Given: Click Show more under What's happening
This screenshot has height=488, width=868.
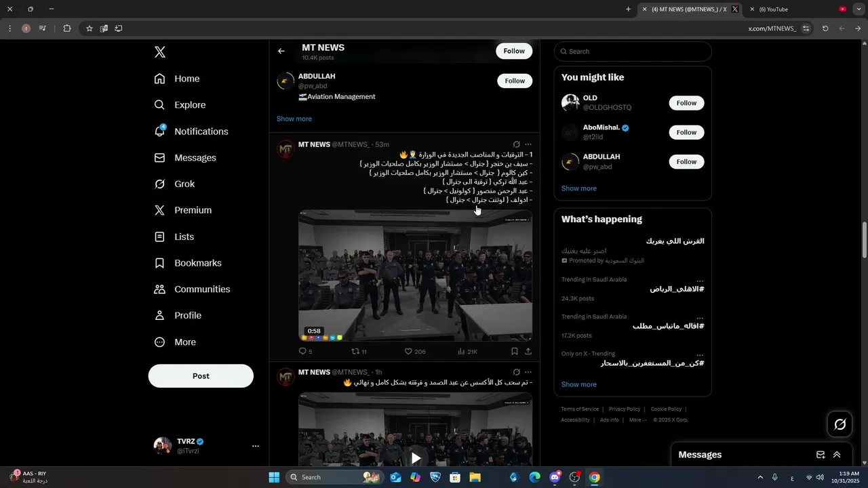Looking at the screenshot, I should click(x=579, y=384).
